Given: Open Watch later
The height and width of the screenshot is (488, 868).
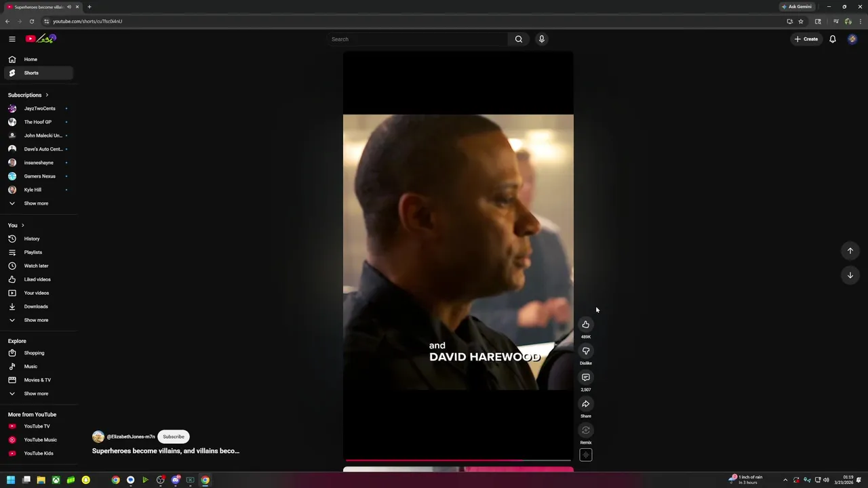Looking at the screenshot, I should [38, 266].
